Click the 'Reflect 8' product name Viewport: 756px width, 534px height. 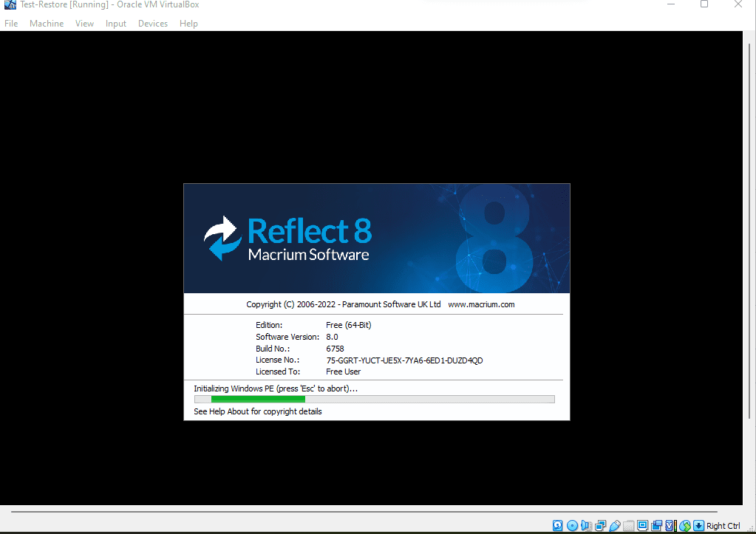pos(310,231)
